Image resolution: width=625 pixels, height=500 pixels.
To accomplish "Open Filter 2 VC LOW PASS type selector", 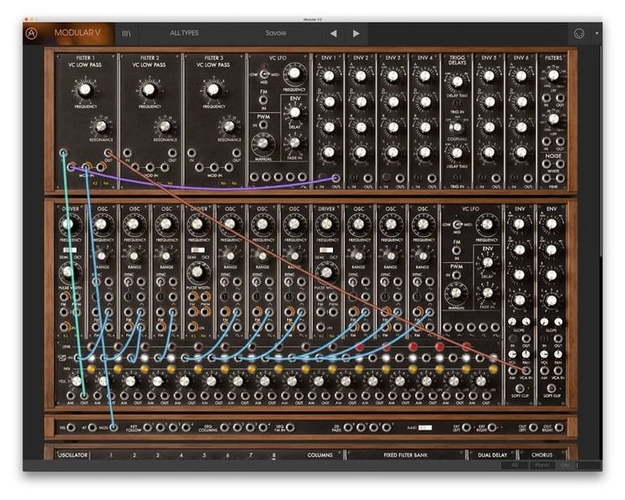I will [x=149, y=65].
